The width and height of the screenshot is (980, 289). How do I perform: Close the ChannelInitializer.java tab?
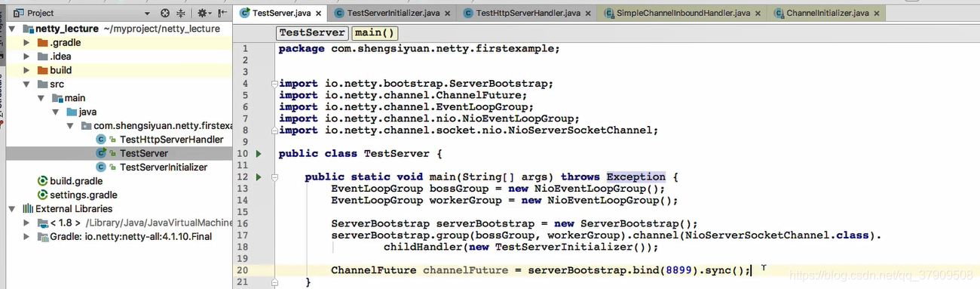(x=877, y=14)
